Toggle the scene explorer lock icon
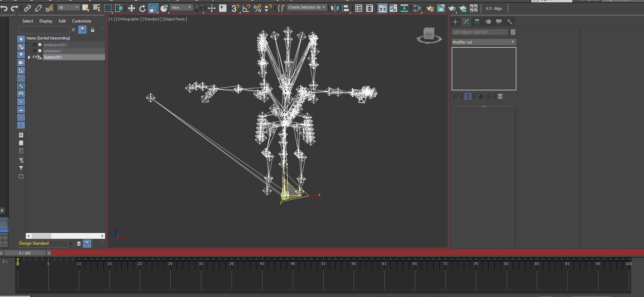Image resolution: width=644 pixels, height=297 pixels. [92, 30]
